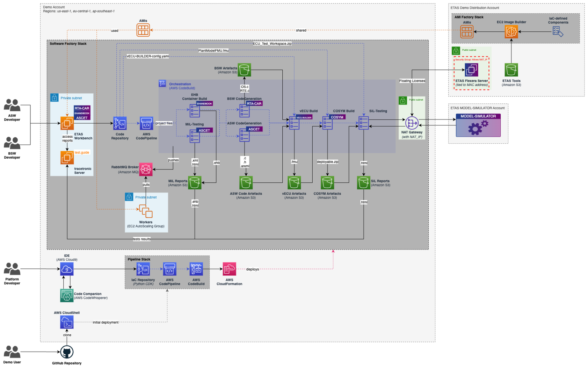Image resolution: width=588 pixels, height=369 pixels.
Task: Click the deployable.zip label
Action: click(x=327, y=162)
